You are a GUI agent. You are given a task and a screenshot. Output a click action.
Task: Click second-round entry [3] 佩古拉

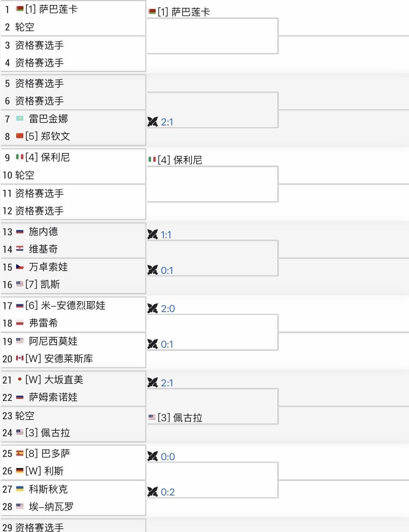[x=180, y=418]
